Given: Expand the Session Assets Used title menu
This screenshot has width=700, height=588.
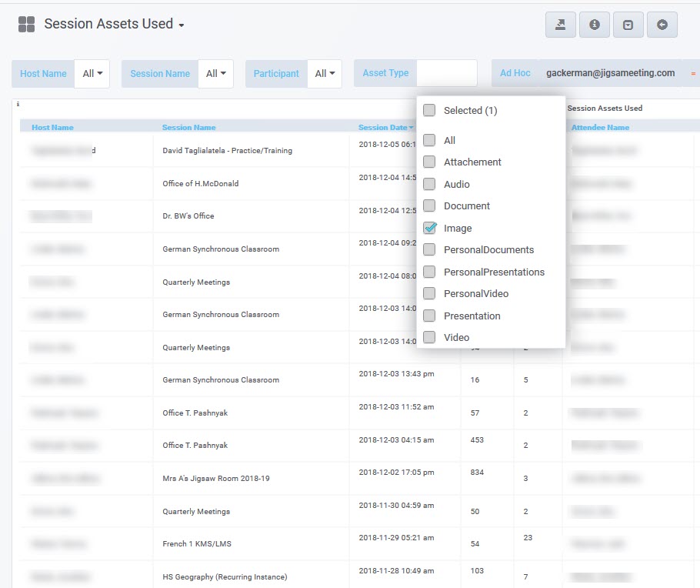Looking at the screenshot, I should pos(182,25).
